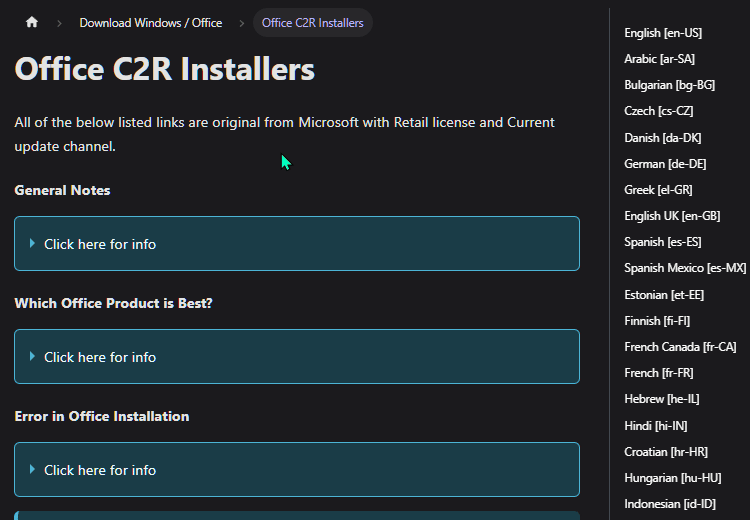The image size is (750, 520).
Task: Go to Finnish [fi-FI] section
Action: coord(657,321)
